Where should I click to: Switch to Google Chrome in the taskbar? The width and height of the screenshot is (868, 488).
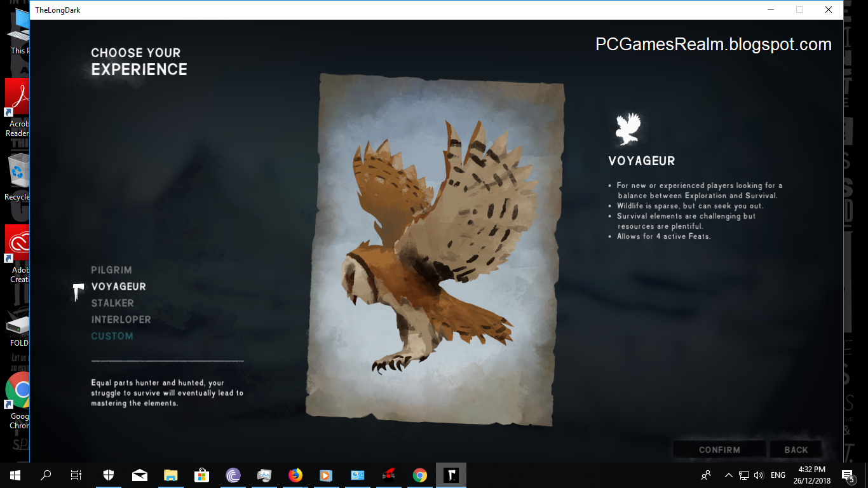click(419, 475)
